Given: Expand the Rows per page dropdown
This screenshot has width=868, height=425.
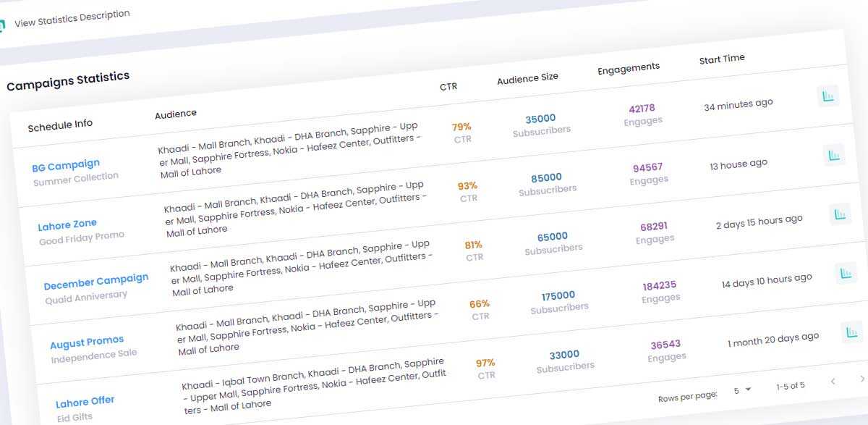Looking at the screenshot, I should (x=742, y=390).
